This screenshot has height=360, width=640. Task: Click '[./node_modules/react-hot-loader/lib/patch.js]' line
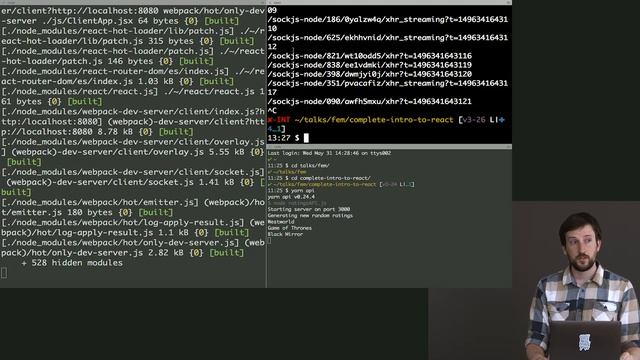133,31
